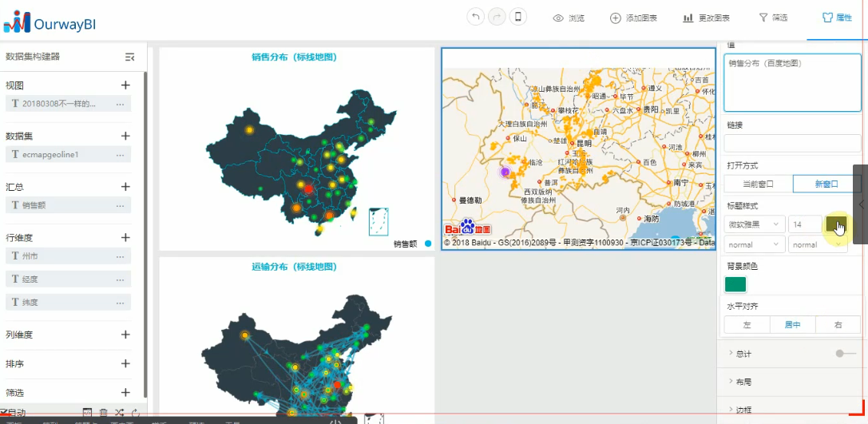Image resolution: width=868 pixels, height=424 pixels.
Task: Open 更改图表 change chart menu
Action: point(707,18)
